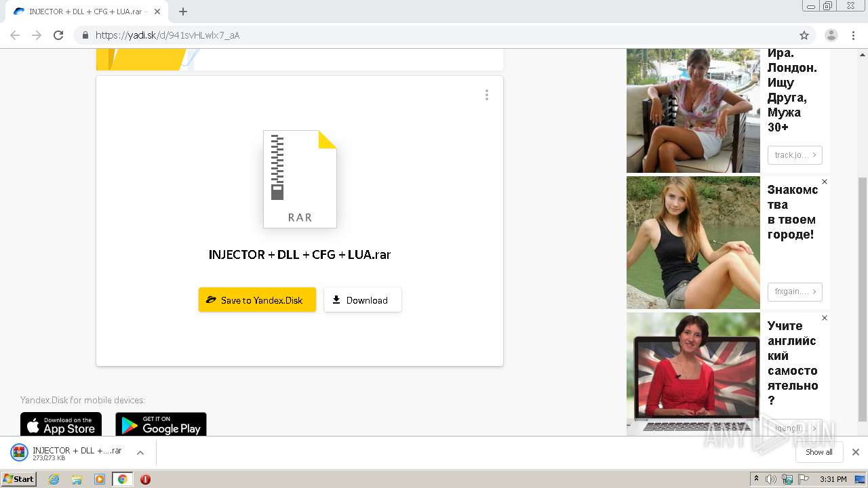868x488 pixels.
Task: Open the file card's three-dot options menu
Action: [487, 95]
